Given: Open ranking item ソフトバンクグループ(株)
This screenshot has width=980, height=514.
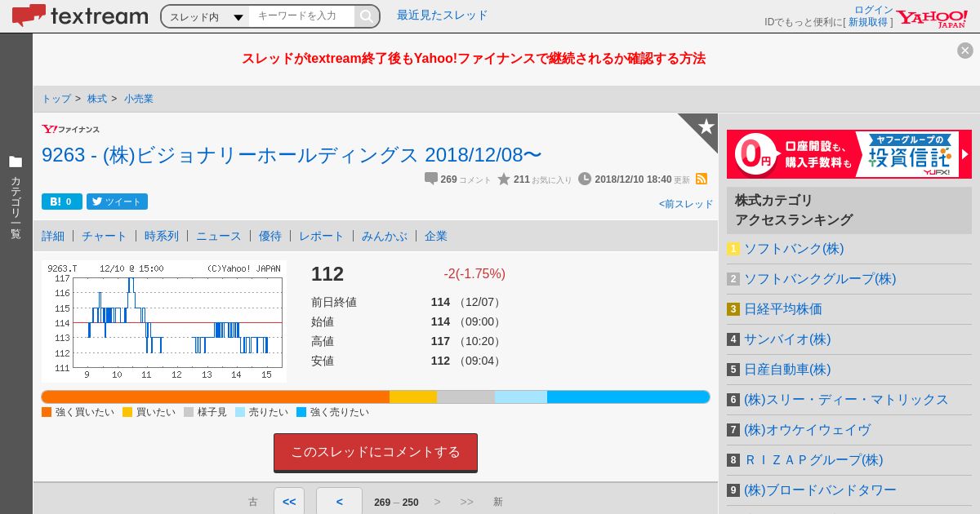Looking at the screenshot, I should click(x=820, y=279).
